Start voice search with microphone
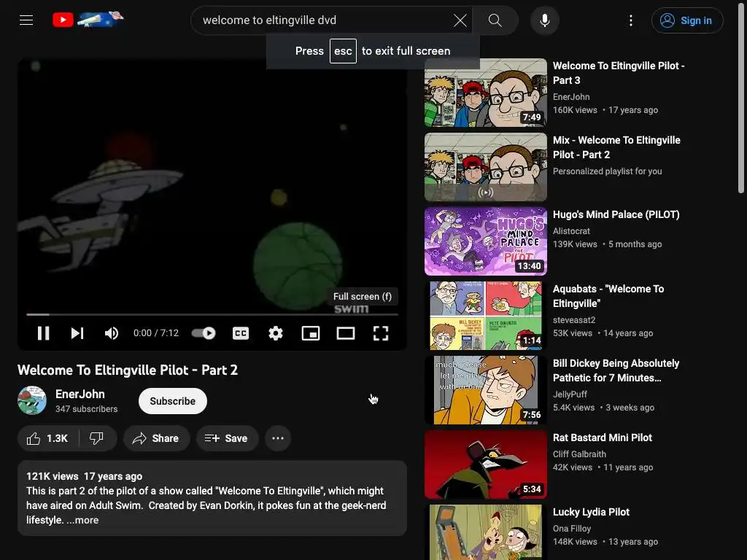 click(x=544, y=20)
